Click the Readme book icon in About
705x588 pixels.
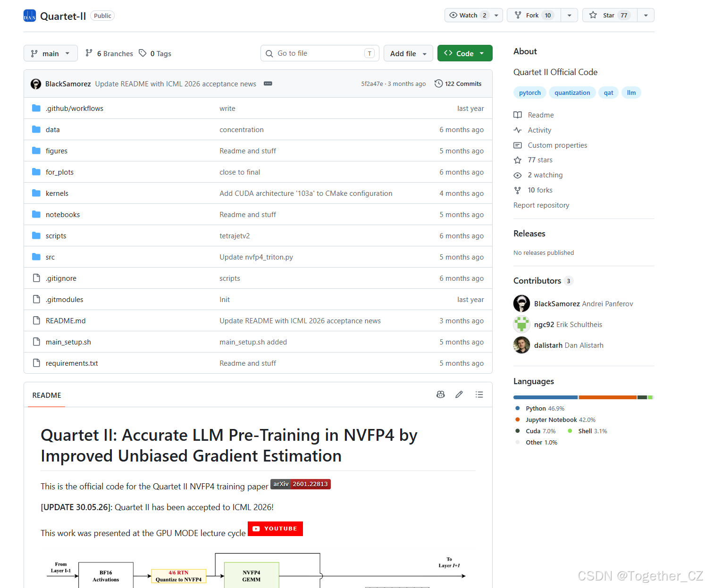click(x=518, y=115)
